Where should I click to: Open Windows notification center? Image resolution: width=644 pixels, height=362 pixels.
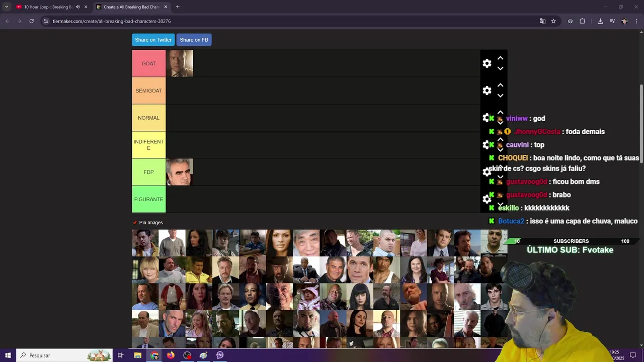click(x=633, y=355)
